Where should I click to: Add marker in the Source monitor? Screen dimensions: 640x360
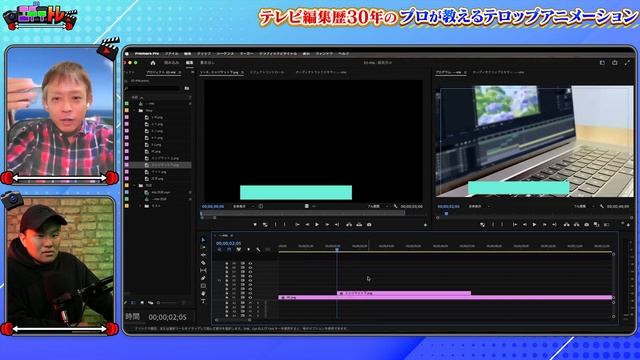(255, 224)
